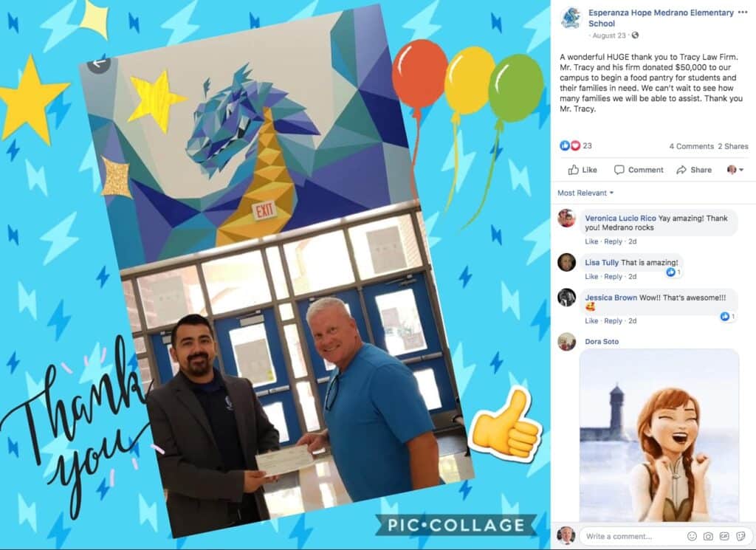
Task: Click the Write a comment field
Action: click(x=631, y=536)
